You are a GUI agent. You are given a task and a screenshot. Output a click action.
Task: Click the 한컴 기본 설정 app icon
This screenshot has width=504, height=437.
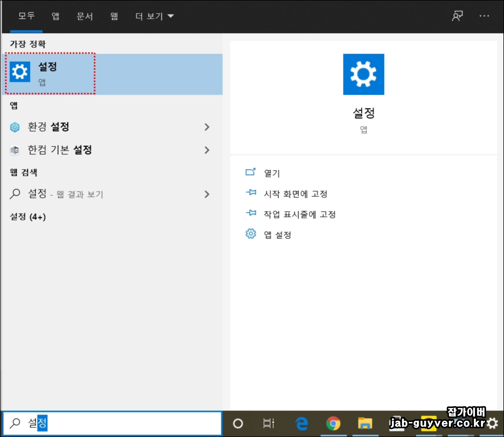pyautogui.click(x=15, y=150)
